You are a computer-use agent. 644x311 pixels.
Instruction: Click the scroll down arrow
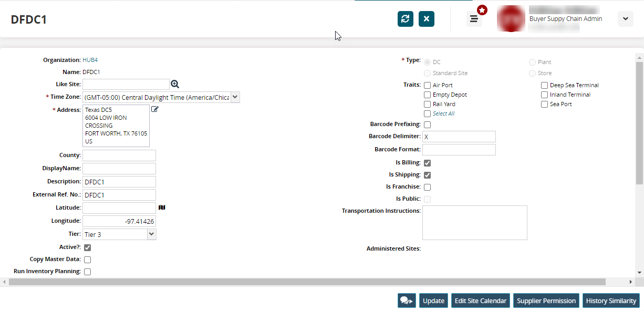639,273
